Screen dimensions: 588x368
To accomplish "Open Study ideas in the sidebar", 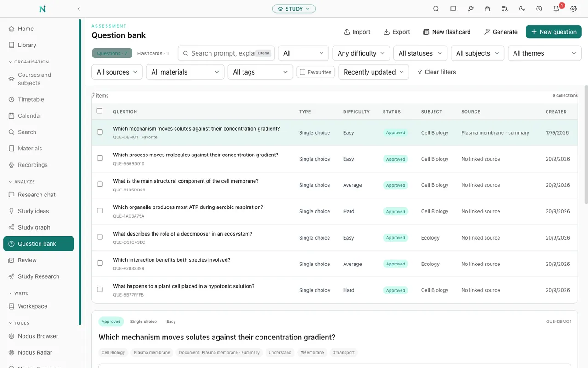I will click(x=39, y=211).
